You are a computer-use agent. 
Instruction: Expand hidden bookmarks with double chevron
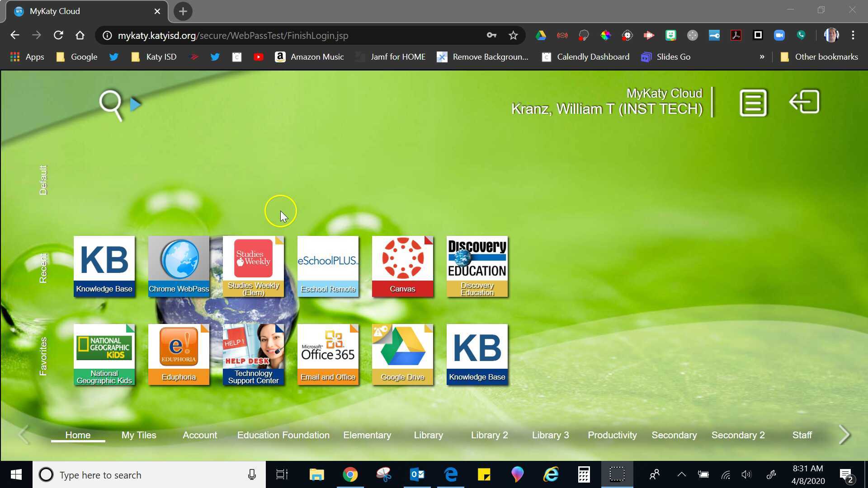coord(763,56)
